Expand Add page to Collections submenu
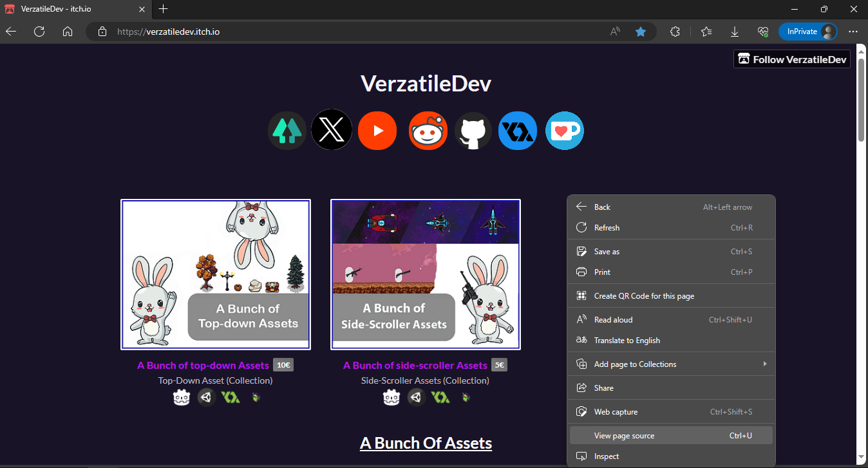This screenshot has height=468, width=868. tap(671, 364)
